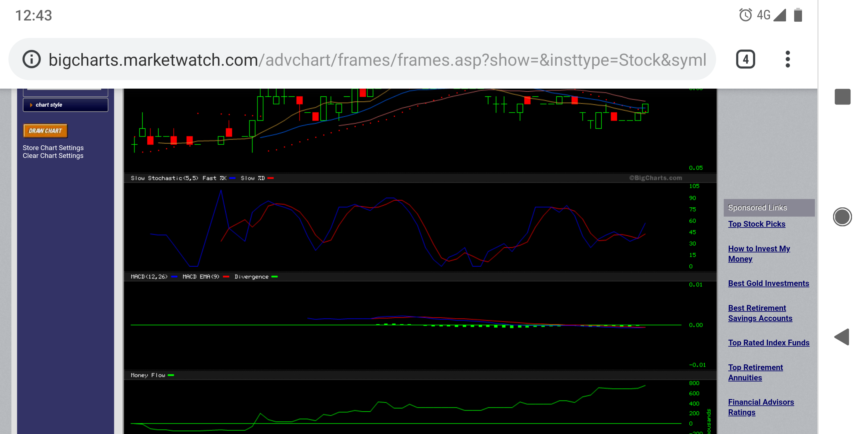Tap the Android back triangle button
The width and height of the screenshot is (868, 434).
point(842,337)
